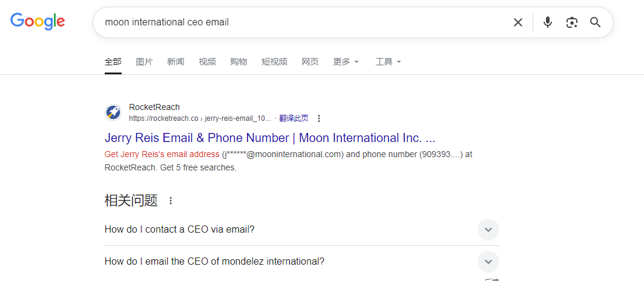Switch to the 图片 images tab
Screen dimensions: 644x281
click(x=144, y=62)
